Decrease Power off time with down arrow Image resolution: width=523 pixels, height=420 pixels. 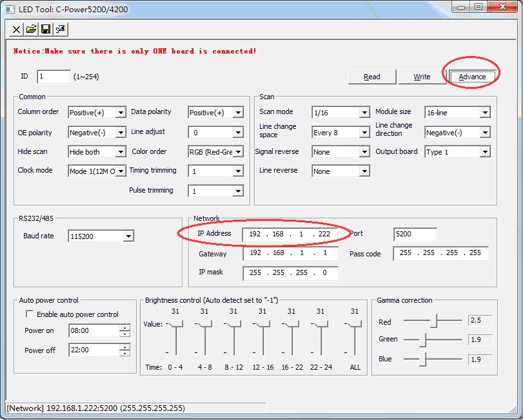124,353
